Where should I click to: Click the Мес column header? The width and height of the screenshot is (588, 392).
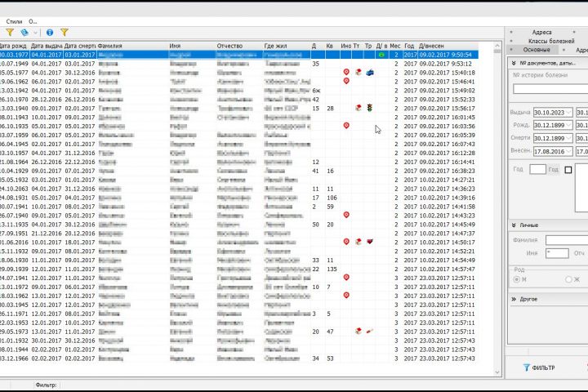395,46
